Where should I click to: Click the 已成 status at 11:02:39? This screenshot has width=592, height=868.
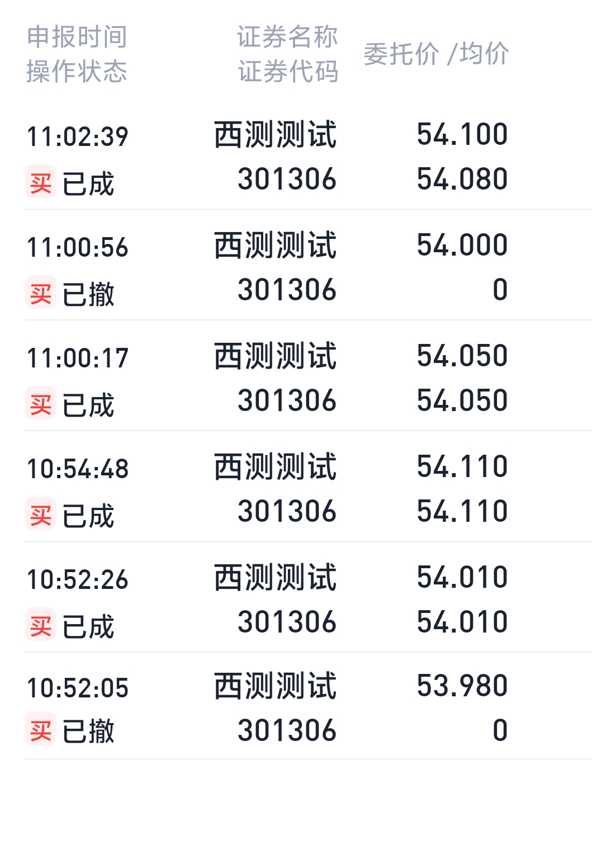click(x=88, y=183)
